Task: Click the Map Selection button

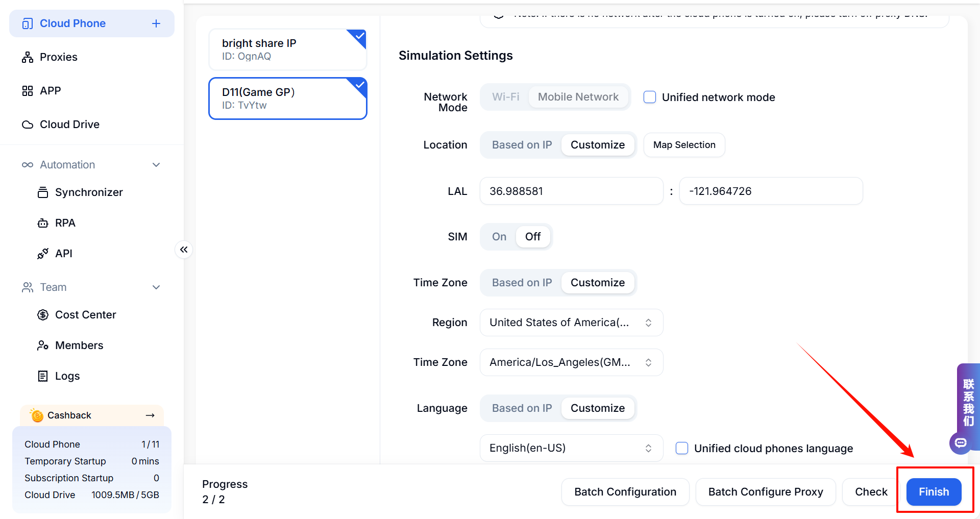Action: pos(684,145)
